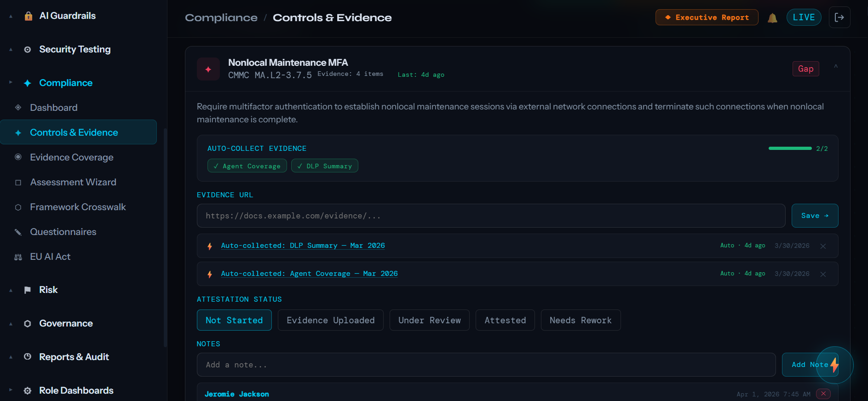Remove the Agent Coverage evidence entry

pyautogui.click(x=823, y=274)
